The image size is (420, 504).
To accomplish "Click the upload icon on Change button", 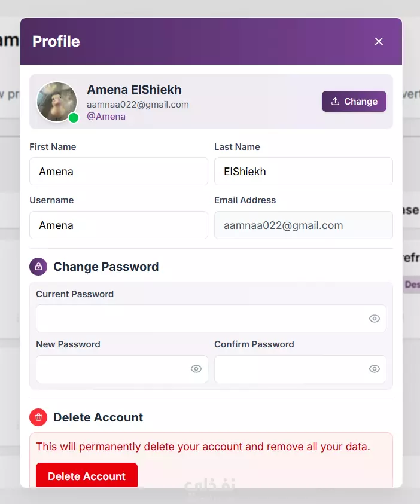I will (335, 101).
